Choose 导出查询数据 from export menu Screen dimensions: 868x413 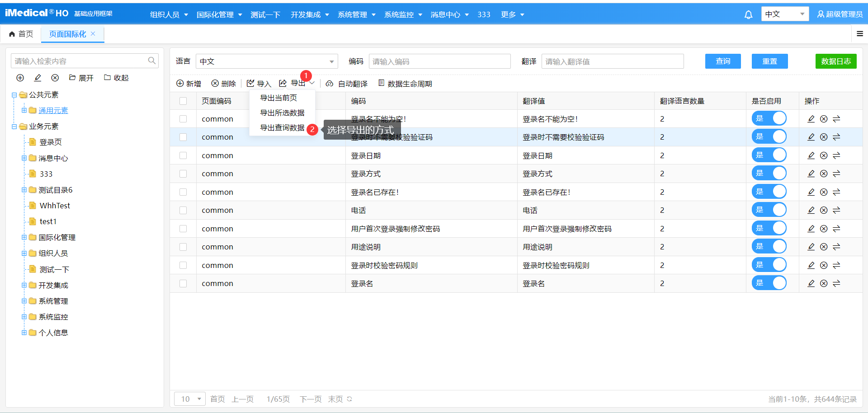point(282,127)
